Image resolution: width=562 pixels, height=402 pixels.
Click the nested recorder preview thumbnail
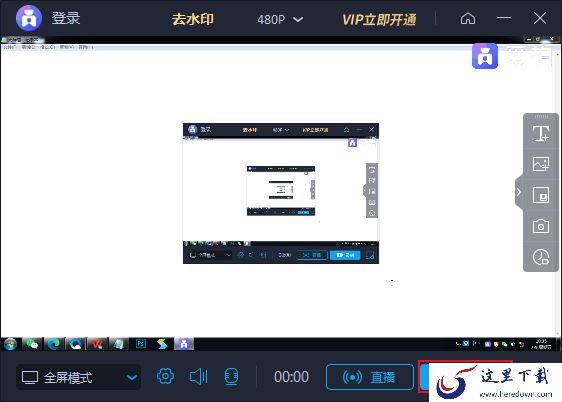point(281,193)
